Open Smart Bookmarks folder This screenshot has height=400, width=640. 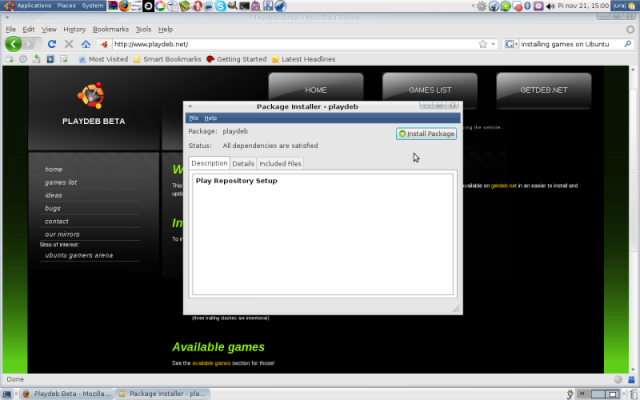[x=167, y=59]
